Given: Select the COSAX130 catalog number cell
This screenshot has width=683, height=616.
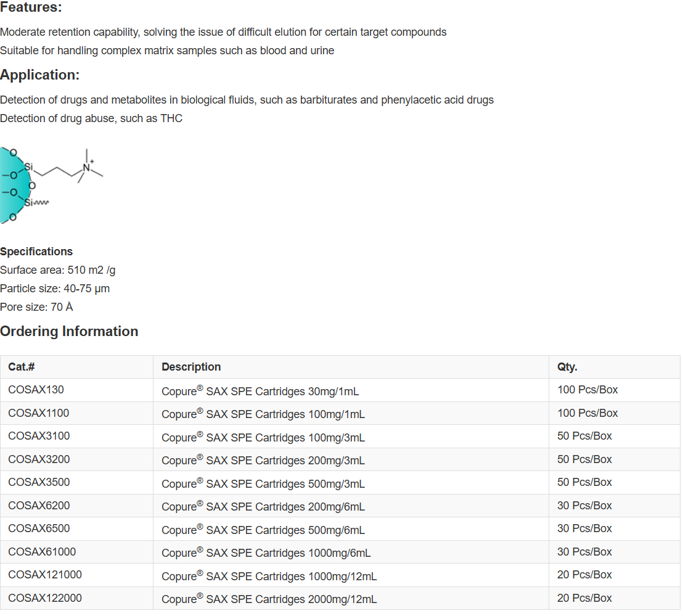Looking at the screenshot, I should 36,390.
